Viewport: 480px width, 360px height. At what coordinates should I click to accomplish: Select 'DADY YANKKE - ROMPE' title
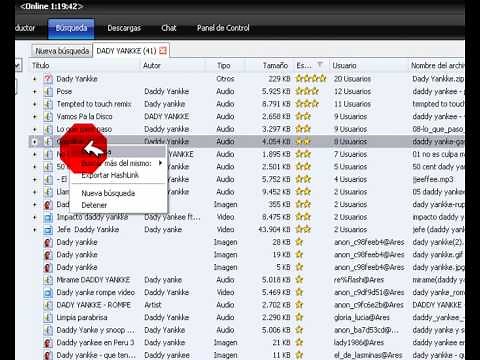(x=94, y=305)
